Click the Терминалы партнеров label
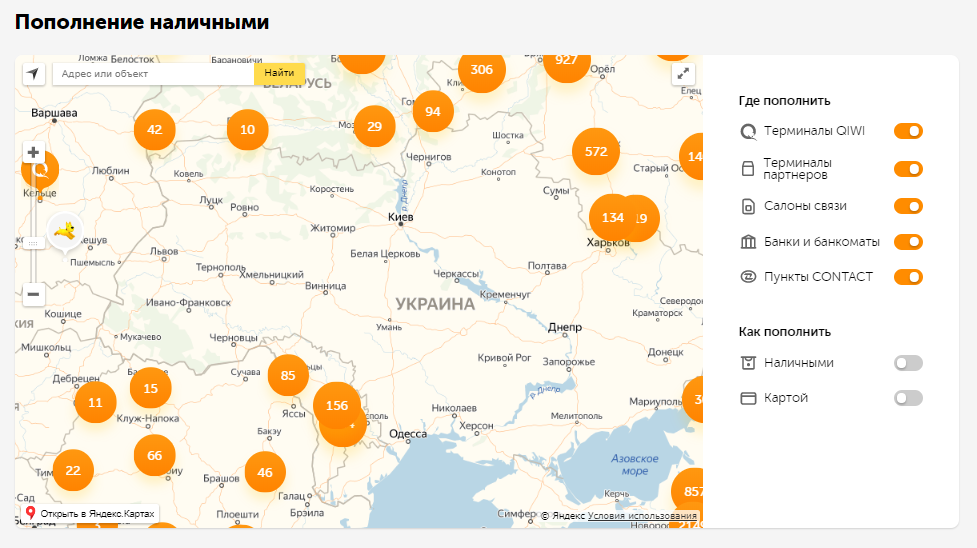This screenshot has height=548, width=977. coord(798,169)
